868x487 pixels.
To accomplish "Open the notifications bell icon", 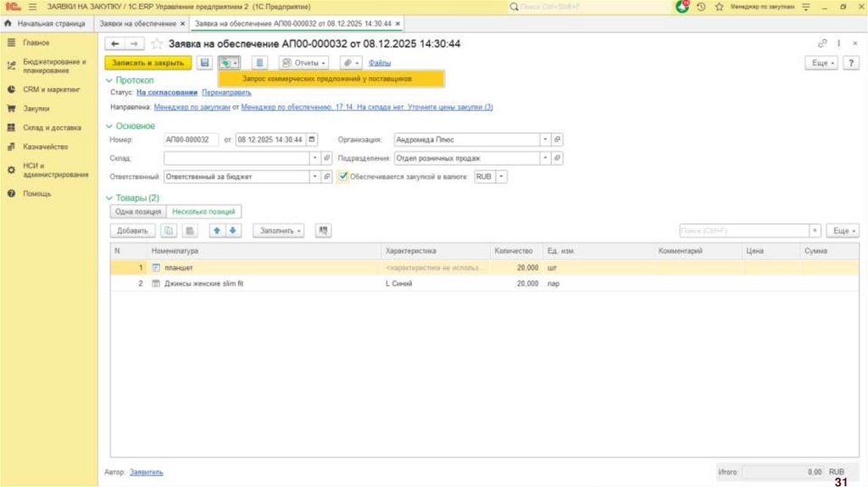I will (x=682, y=7).
